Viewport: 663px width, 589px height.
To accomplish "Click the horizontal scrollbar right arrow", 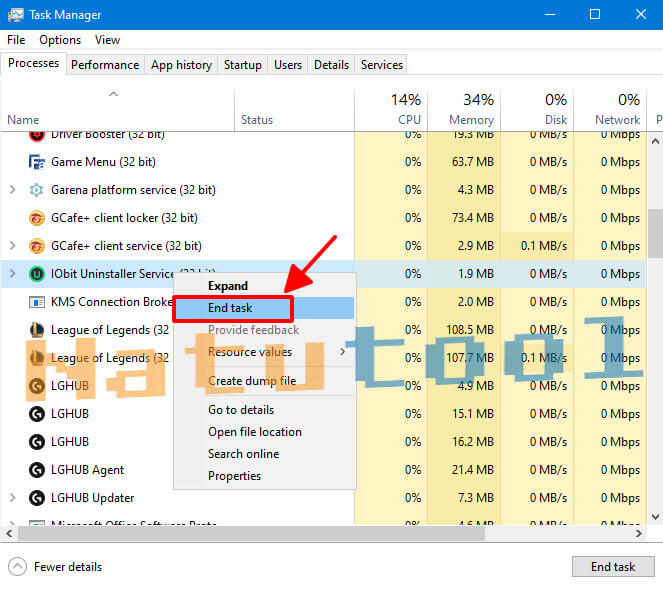I will (638, 534).
